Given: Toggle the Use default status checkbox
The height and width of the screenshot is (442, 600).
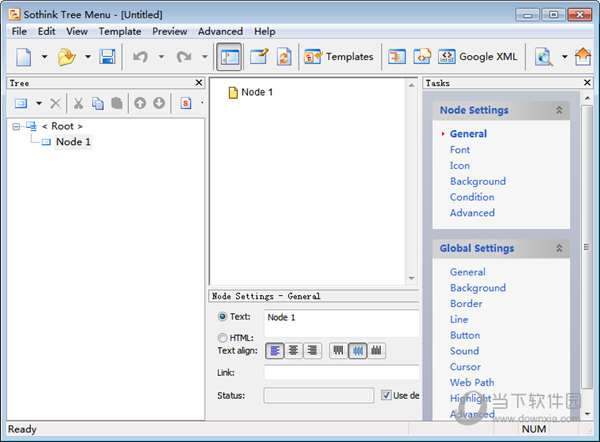Looking at the screenshot, I should coord(386,395).
